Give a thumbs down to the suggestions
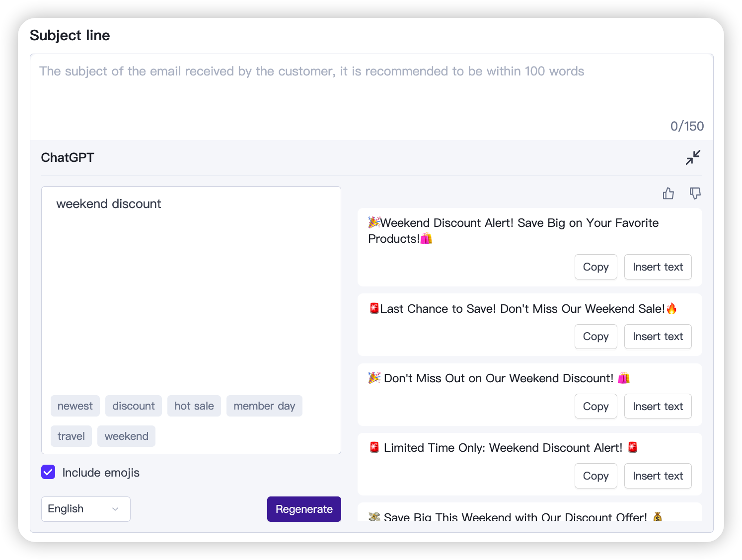This screenshot has height=560, width=742. tap(695, 193)
